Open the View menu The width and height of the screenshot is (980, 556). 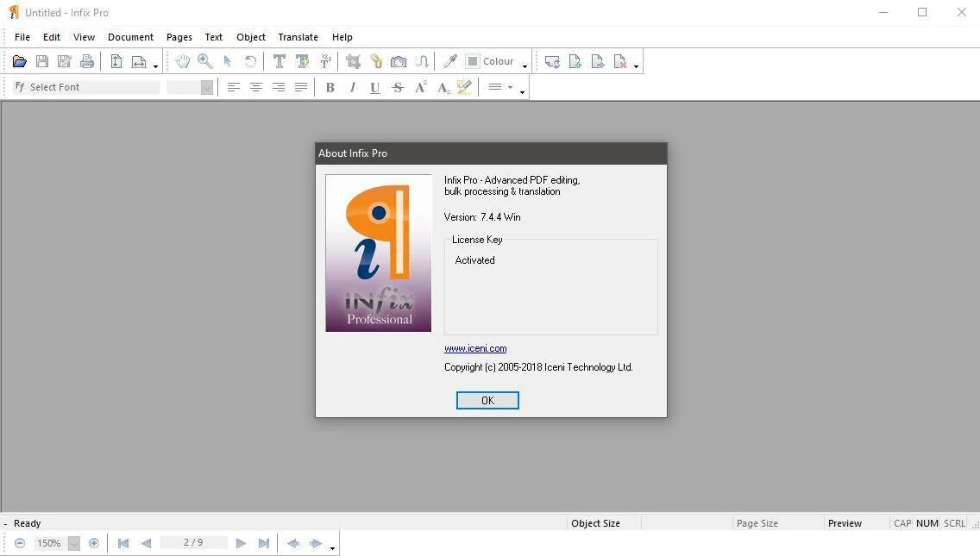point(84,37)
